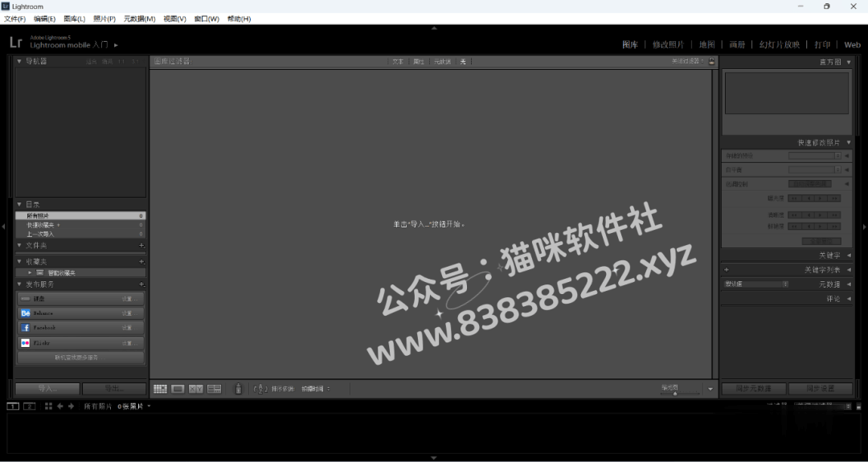This screenshot has width=868, height=462.
Task: Hide the left panel group with the edge arrow
Action: click(x=3, y=227)
